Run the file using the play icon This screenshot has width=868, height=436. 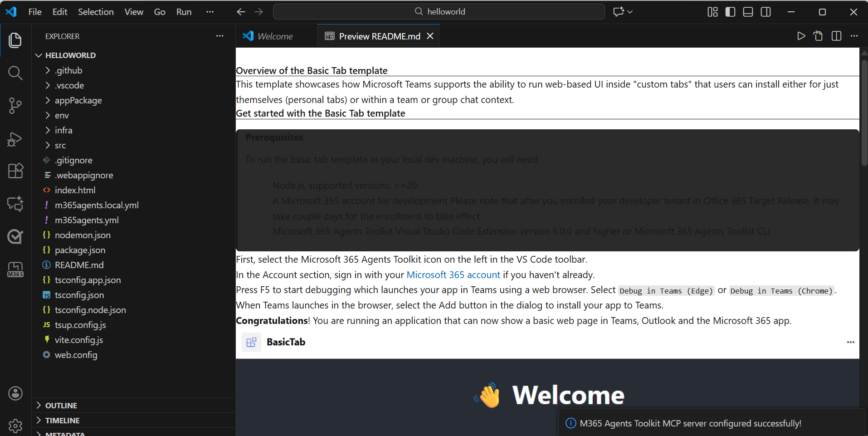tap(801, 36)
